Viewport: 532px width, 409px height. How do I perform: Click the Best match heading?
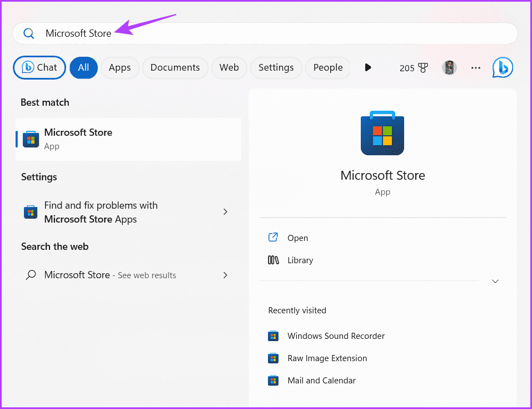(45, 102)
